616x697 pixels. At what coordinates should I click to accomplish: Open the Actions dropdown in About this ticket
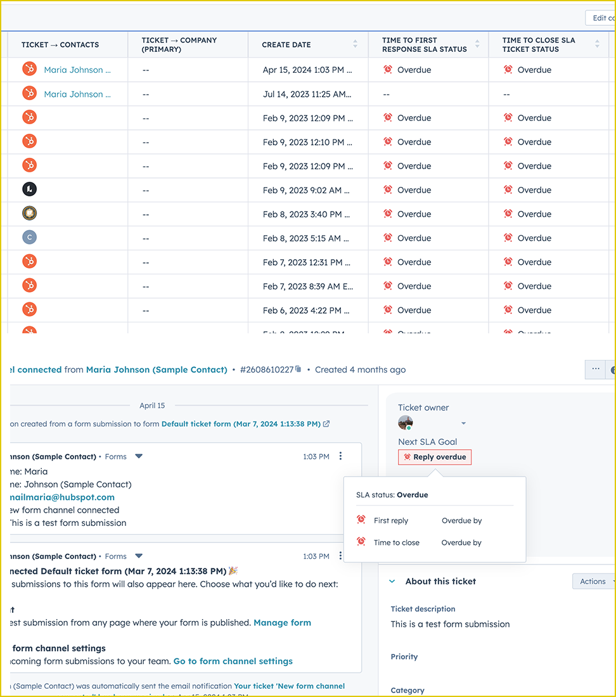point(594,581)
